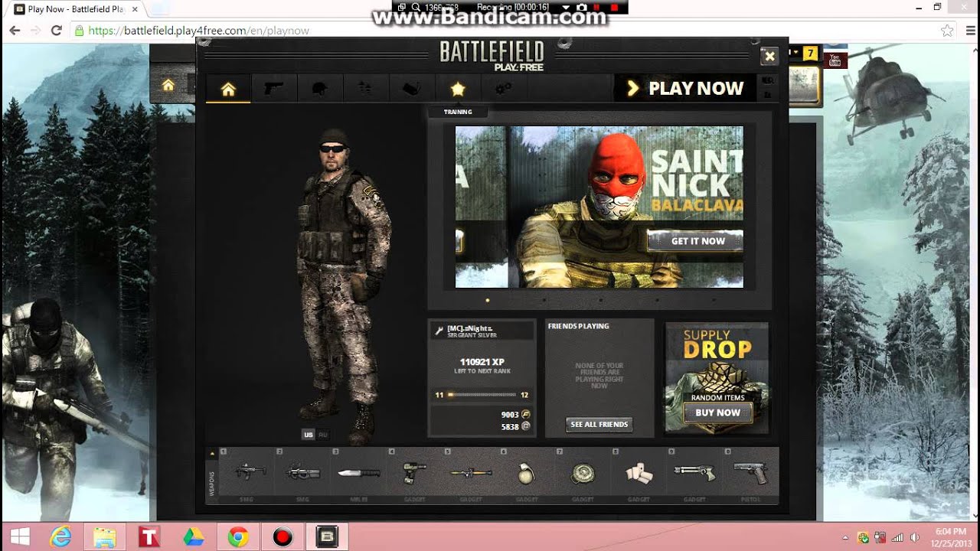Click the FRIENDS PLAYING heading

(578, 326)
